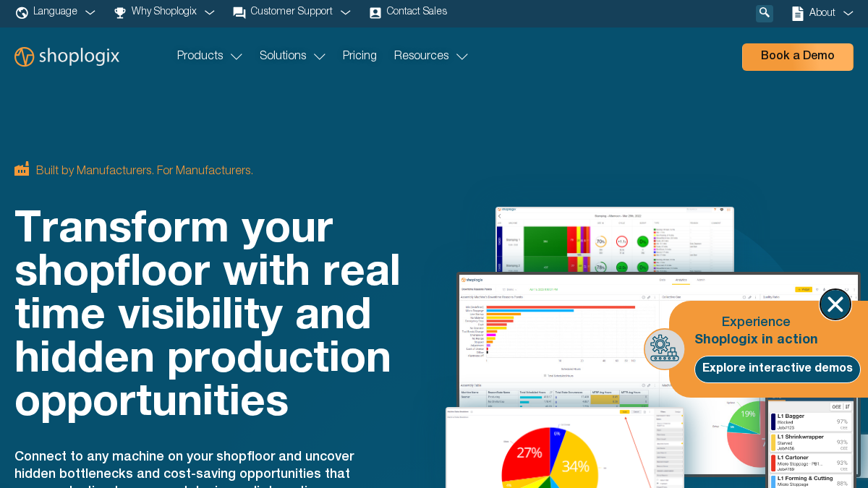Click the L1 Bagger machine list screenshot
This screenshot has height=488, width=868.
click(x=810, y=443)
